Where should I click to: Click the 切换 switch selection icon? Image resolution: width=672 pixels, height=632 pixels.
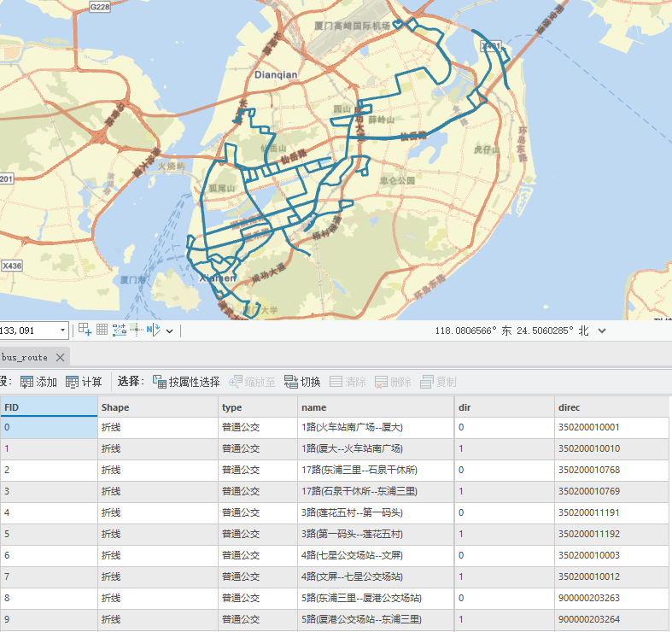(x=291, y=382)
